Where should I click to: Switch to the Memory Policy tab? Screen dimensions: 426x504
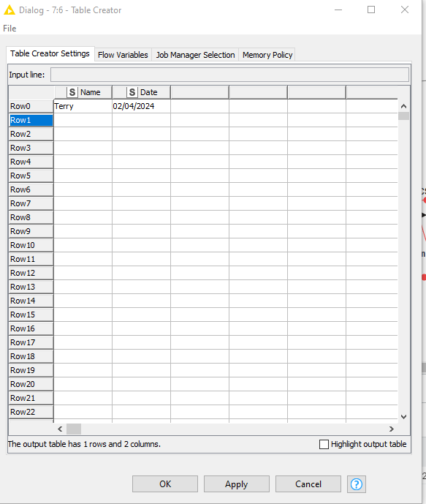click(267, 55)
